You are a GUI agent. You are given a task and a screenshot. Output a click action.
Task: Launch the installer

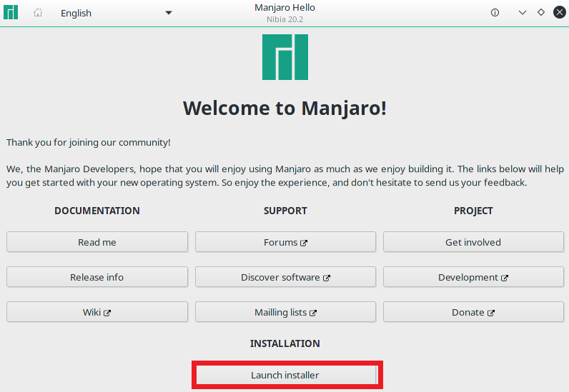pyautogui.click(x=287, y=375)
